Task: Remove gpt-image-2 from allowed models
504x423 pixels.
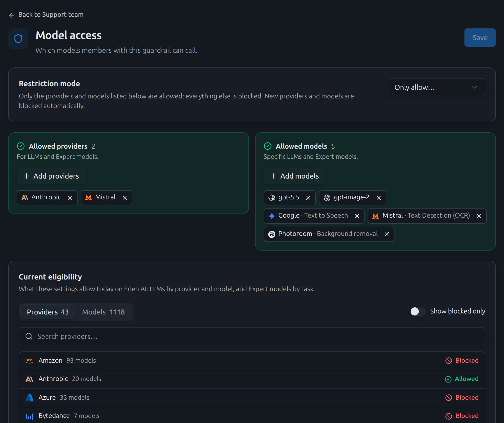Action: pos(379,198)
